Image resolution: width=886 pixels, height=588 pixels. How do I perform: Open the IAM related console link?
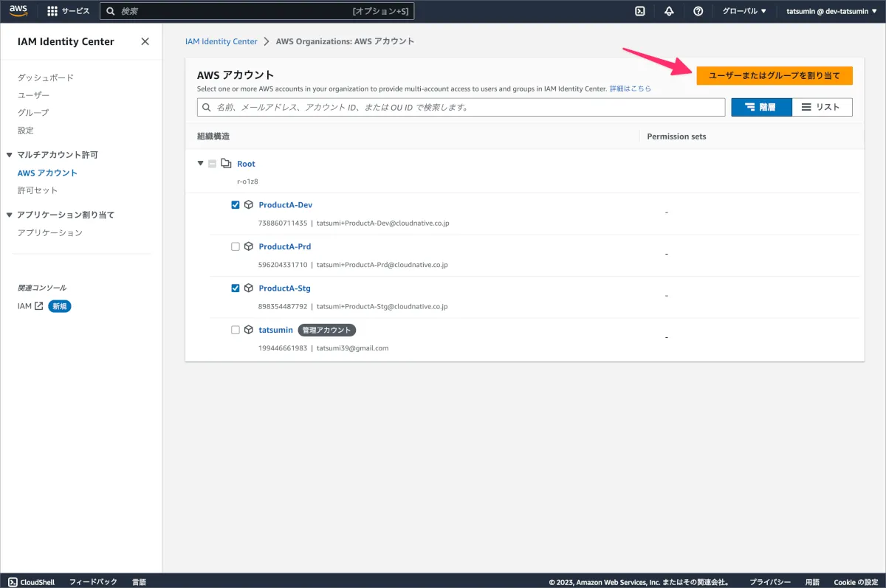pos(30,305)
